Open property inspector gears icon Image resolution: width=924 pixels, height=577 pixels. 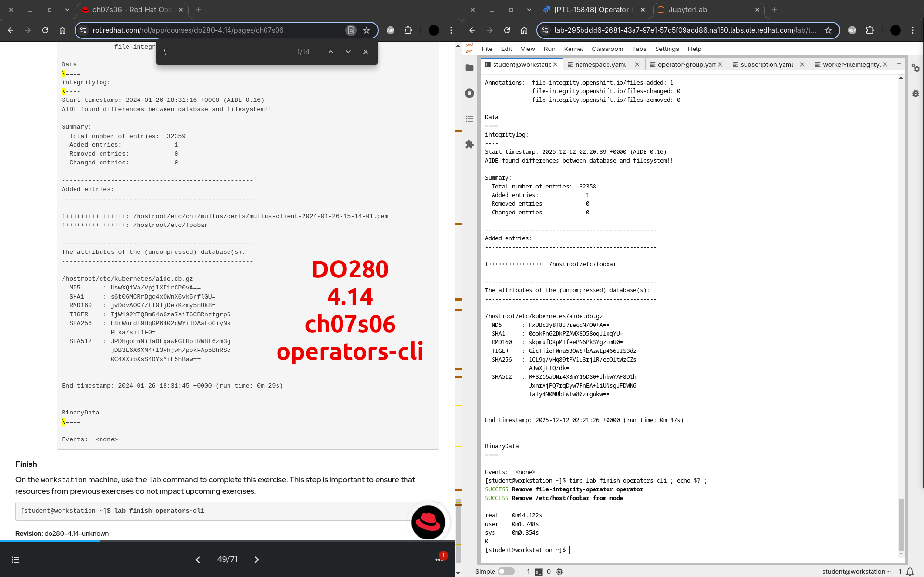click(916, 68)
